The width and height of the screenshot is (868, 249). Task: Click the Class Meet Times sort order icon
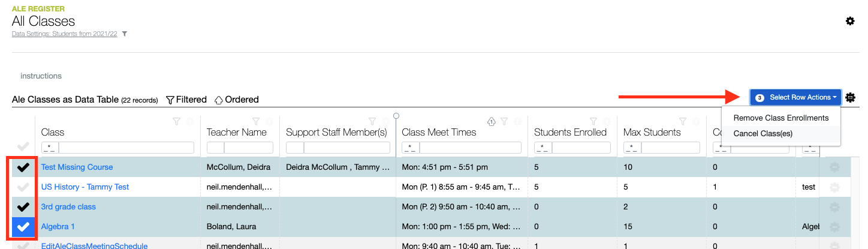pyautogui.click(x=492, y=121)
